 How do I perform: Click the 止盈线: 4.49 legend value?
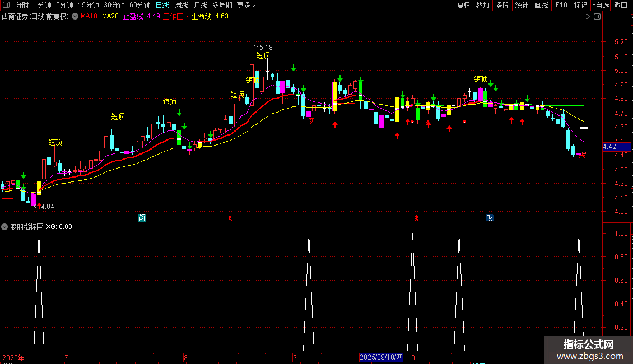[x=142, y=17]
